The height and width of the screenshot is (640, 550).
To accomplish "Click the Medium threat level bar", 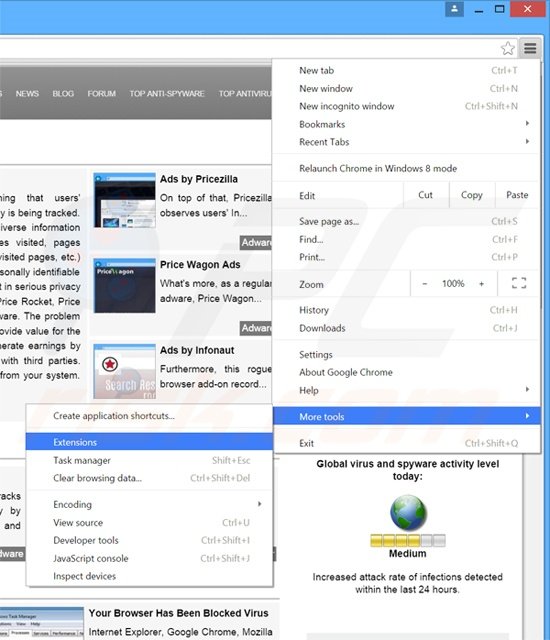I will 408,541.
